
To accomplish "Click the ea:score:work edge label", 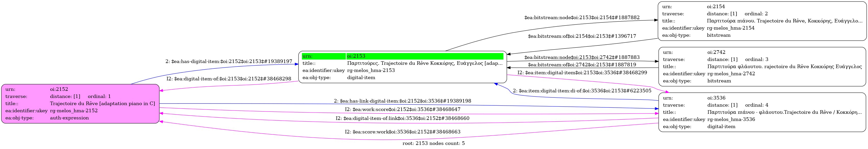I will (402, 132).
